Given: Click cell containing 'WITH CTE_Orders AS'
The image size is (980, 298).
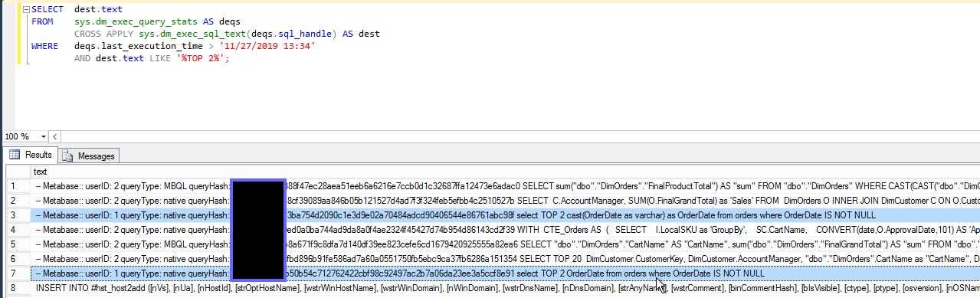Looking at the screenshot, I should pos(505,229).
